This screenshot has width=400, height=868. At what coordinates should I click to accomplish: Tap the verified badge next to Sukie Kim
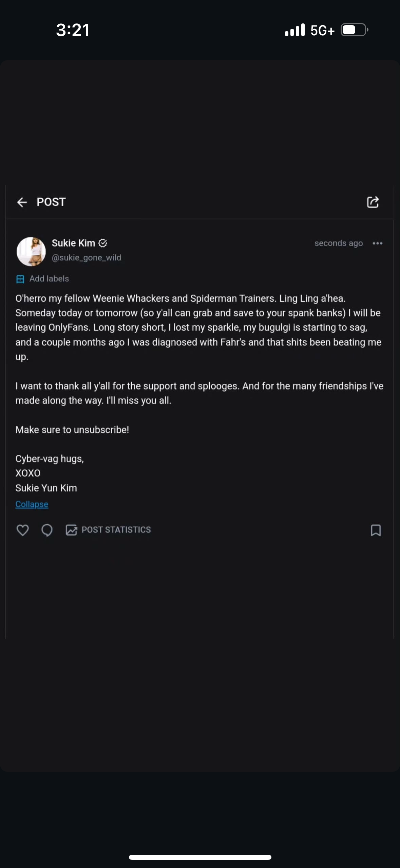[103, 243]
